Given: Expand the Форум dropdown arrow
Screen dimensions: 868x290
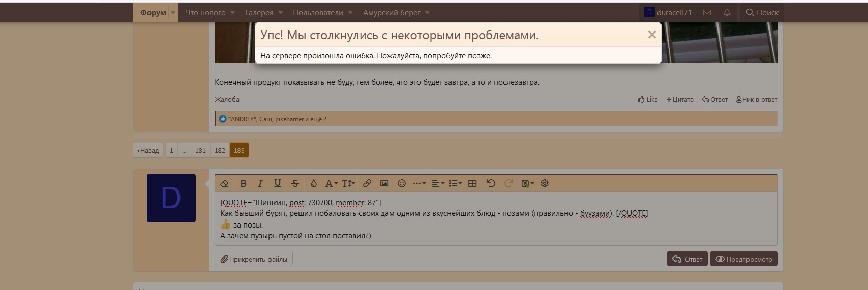Looking at the screenshot, I should [x=173, y=13].
